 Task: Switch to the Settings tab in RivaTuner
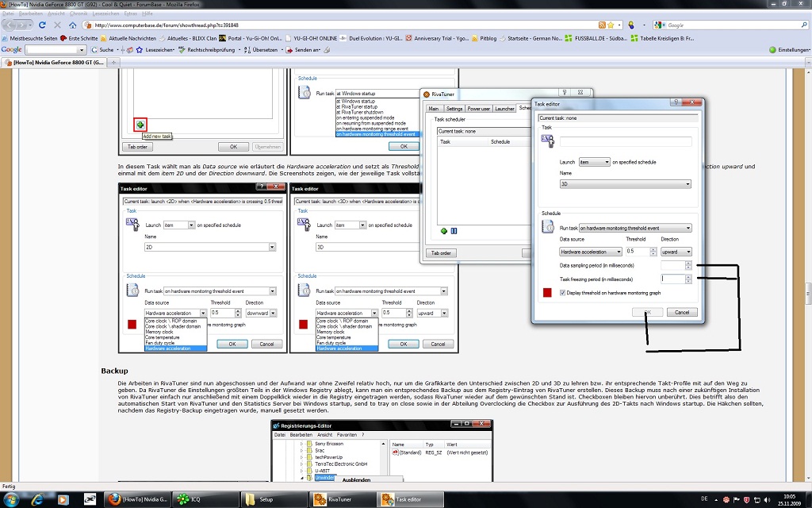[x=454, y=108]
